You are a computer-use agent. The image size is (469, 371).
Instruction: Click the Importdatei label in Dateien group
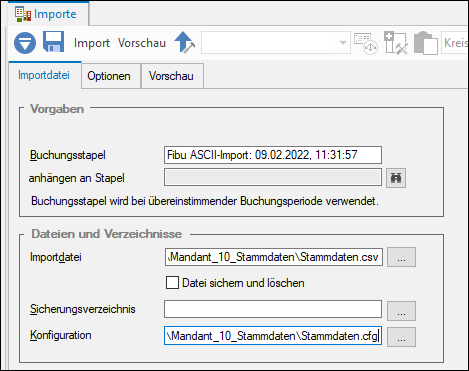pos(56,257)
